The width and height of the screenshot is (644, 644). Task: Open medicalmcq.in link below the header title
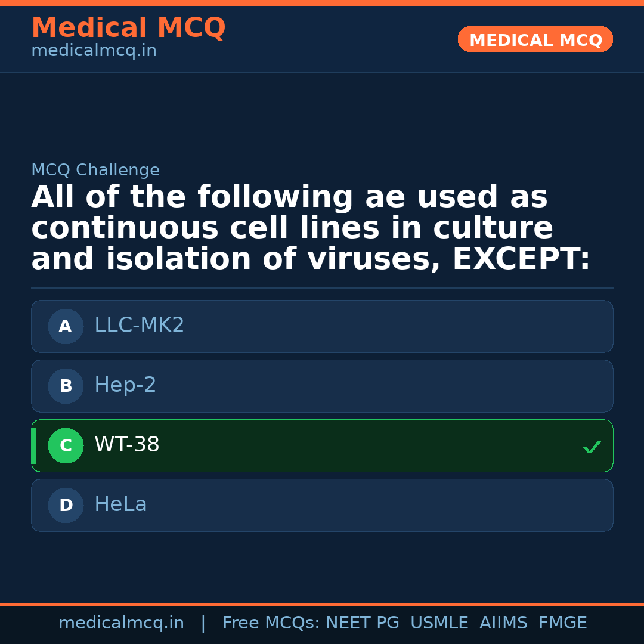click(x=94, y=51)
